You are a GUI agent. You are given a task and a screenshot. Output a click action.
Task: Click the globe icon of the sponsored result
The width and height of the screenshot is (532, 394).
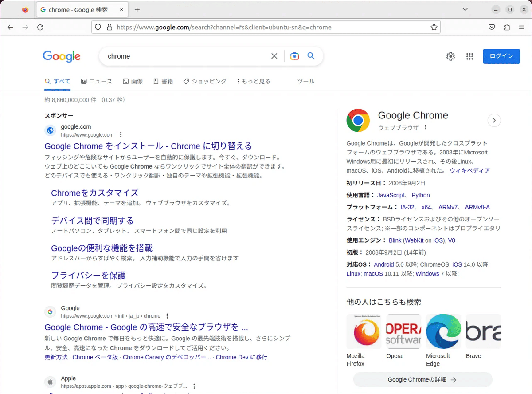51,130
